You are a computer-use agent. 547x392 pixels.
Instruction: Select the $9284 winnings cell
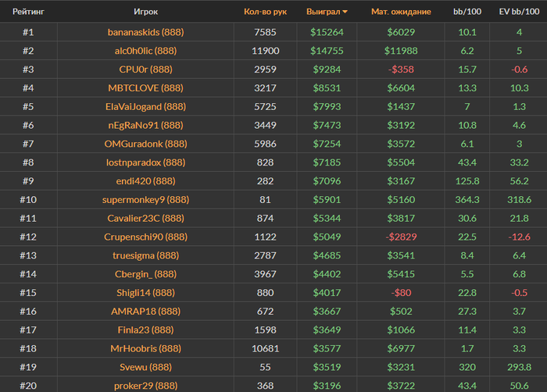(327, 69)
